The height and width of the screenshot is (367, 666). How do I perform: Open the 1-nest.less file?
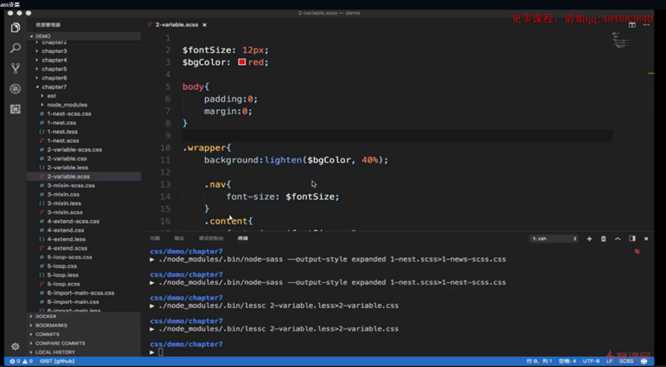point(62,132)
